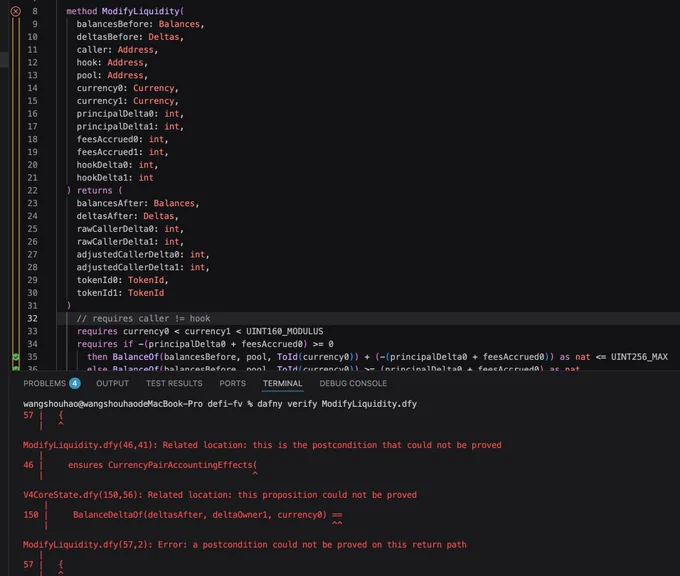The height and width of the screenshot is (576, 680).
Task: Open the PROBLEMS panel tab
Action: [x=44, y=383]
